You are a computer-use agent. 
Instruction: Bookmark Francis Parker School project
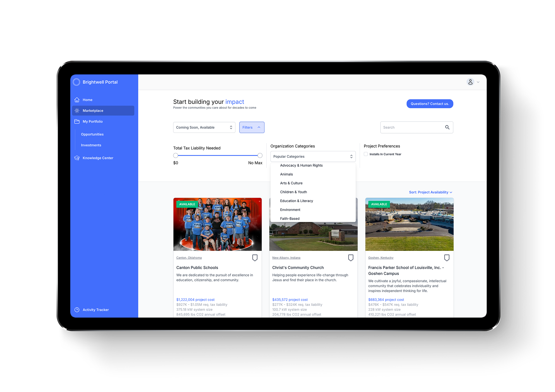pos(447,258)
